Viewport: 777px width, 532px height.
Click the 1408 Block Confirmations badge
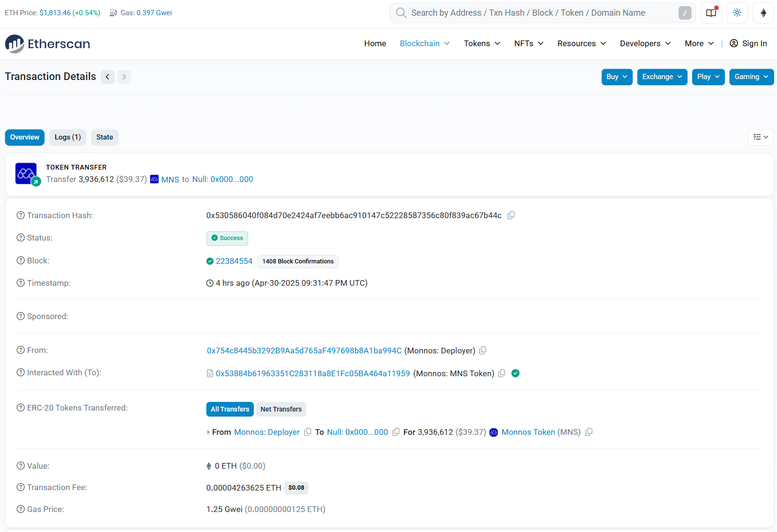coord(298,261)
